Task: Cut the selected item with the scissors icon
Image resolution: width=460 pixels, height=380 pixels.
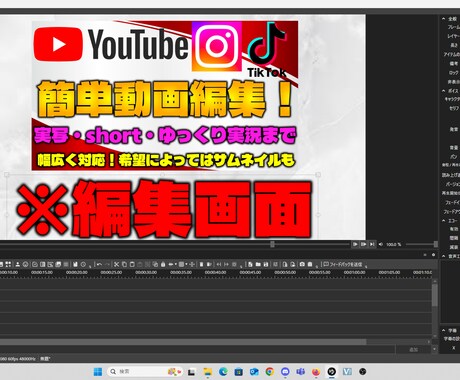Action: click(116, 264)
